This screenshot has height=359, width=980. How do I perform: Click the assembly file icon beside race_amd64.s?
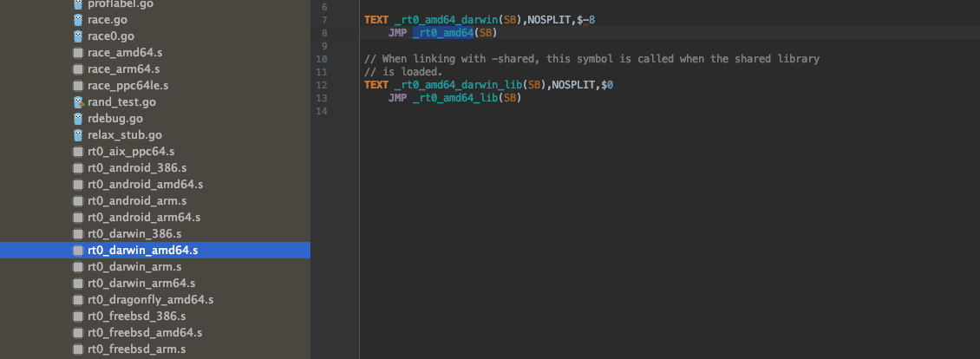pyautogui.click(x=78, y=53)
